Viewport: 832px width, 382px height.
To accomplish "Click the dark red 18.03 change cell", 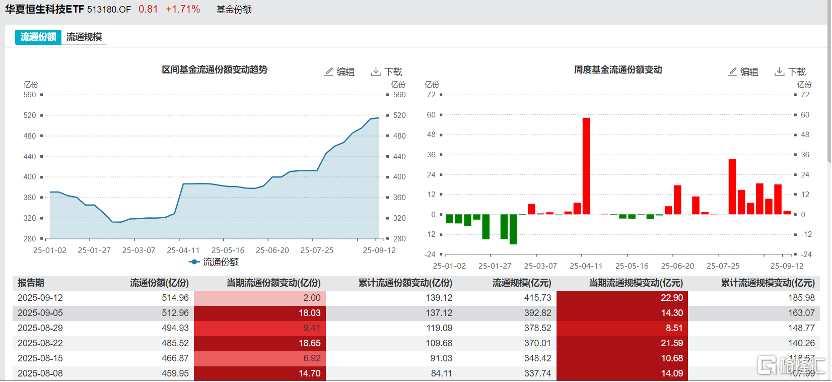I will tap(260, 312).
